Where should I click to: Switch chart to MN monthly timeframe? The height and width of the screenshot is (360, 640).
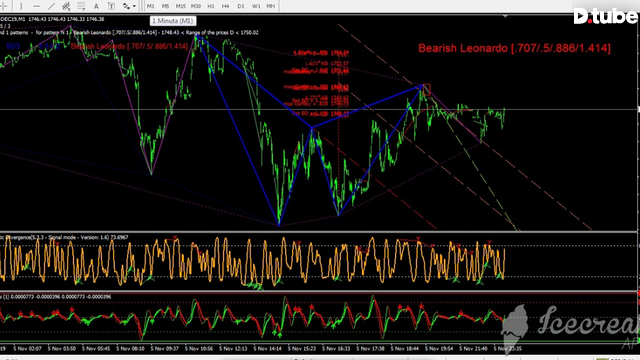point(271,6)
